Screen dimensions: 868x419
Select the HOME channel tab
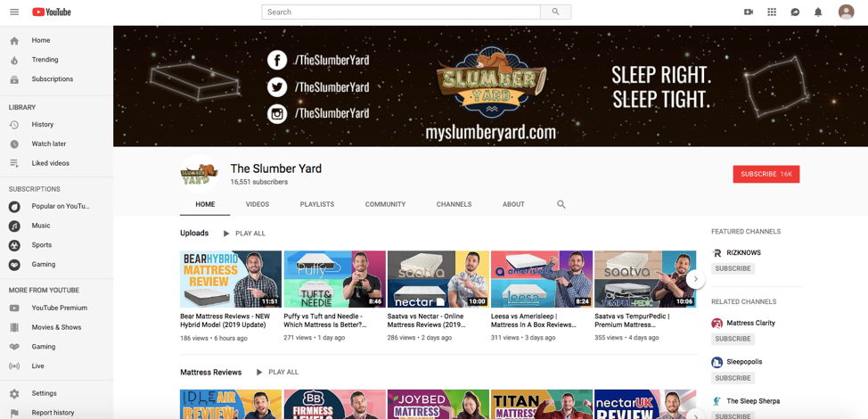point(205,204)
